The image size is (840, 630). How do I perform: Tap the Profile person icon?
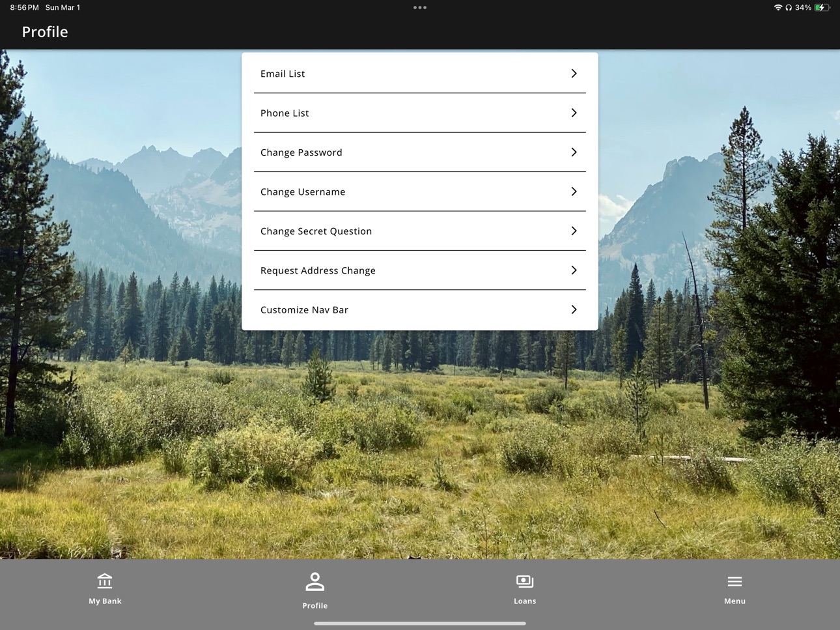point(315,582)
